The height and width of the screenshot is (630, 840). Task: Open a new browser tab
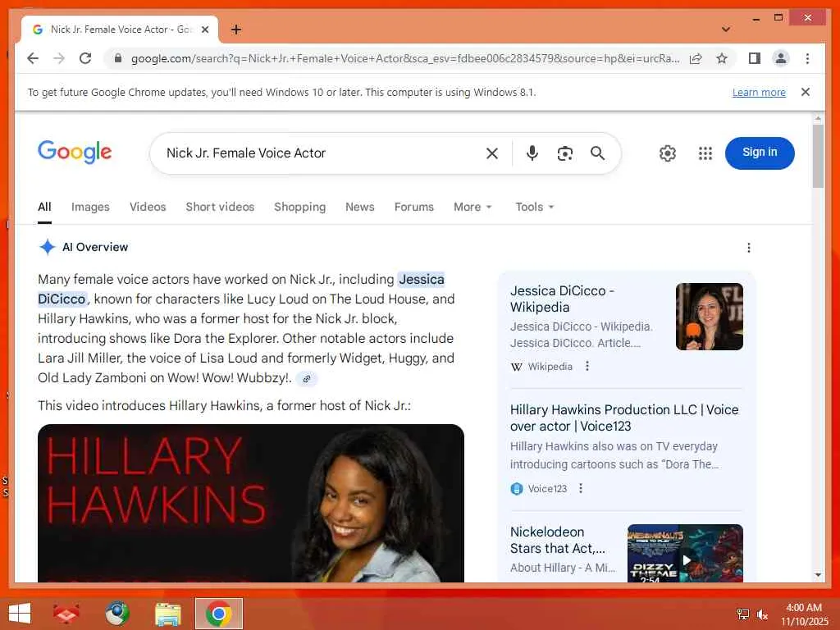coord(235,30)
